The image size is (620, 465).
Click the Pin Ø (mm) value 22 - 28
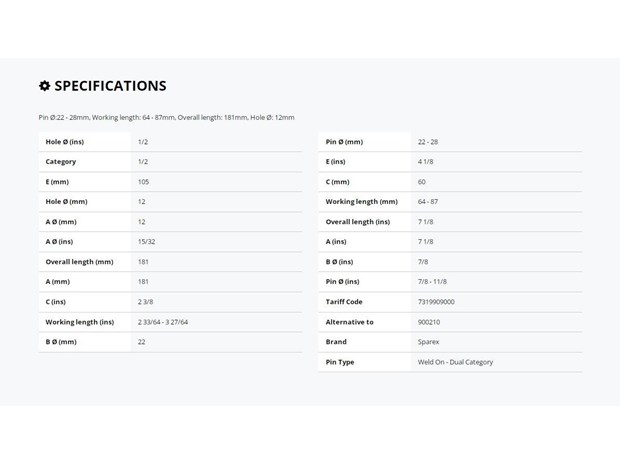[428, 142]
